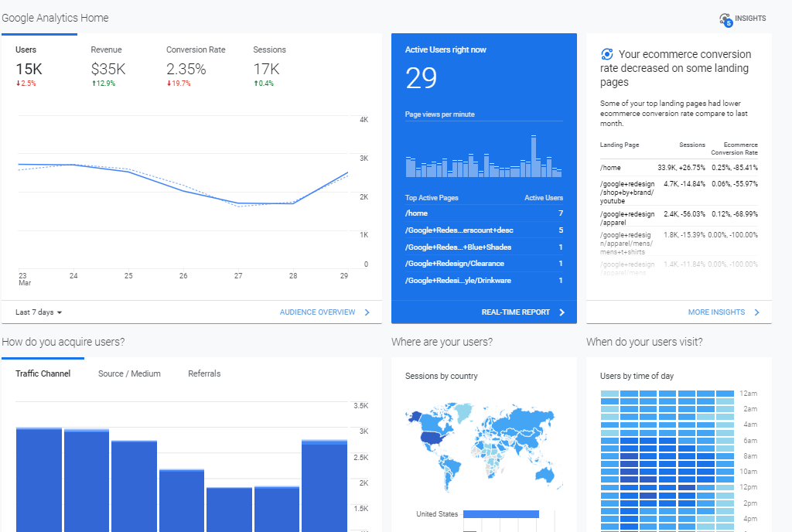Click the 12pm label on the heatmap
792x532 pixels.
coord(748,487)
